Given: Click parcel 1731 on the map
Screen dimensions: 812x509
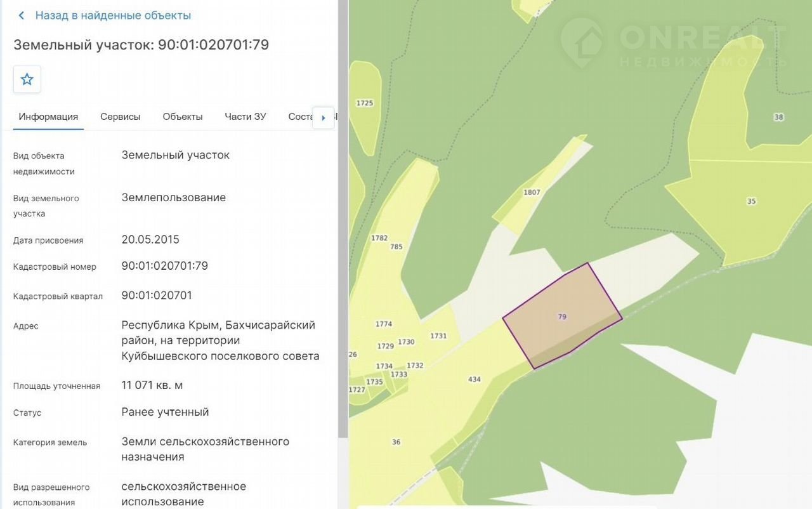Looking at the screenshot, I should 438,336.
